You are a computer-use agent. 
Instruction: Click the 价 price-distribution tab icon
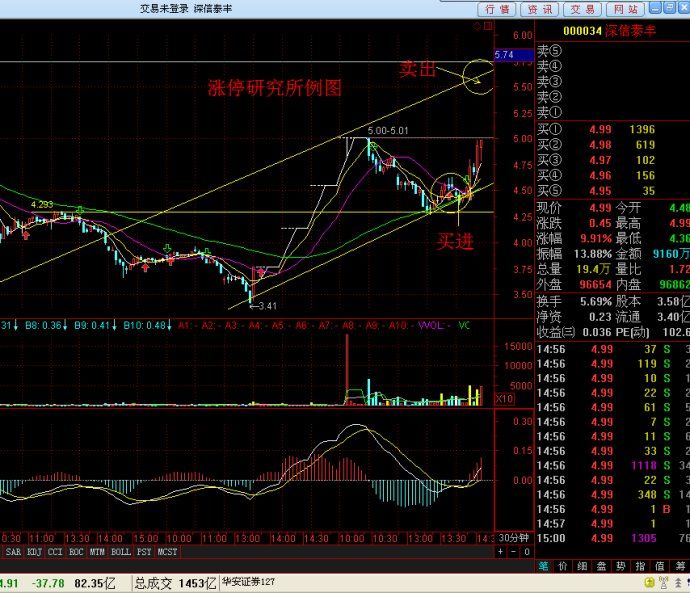click(x=564, y=566)
